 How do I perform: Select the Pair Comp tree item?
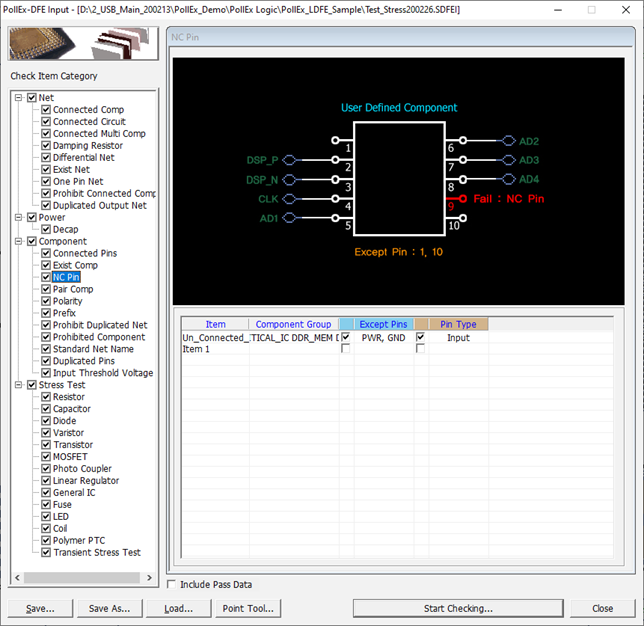(74, 289)
